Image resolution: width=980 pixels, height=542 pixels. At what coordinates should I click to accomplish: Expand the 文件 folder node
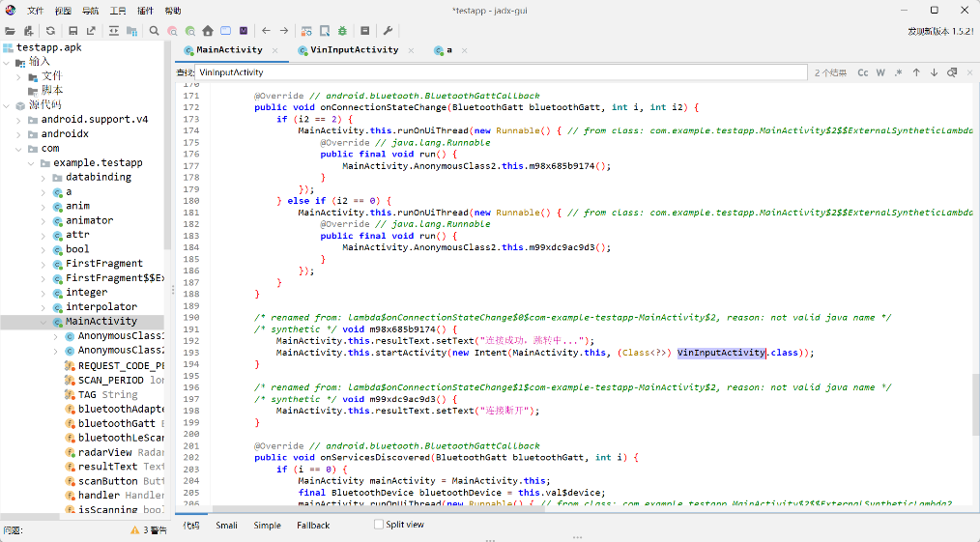[x=18, y=76]
